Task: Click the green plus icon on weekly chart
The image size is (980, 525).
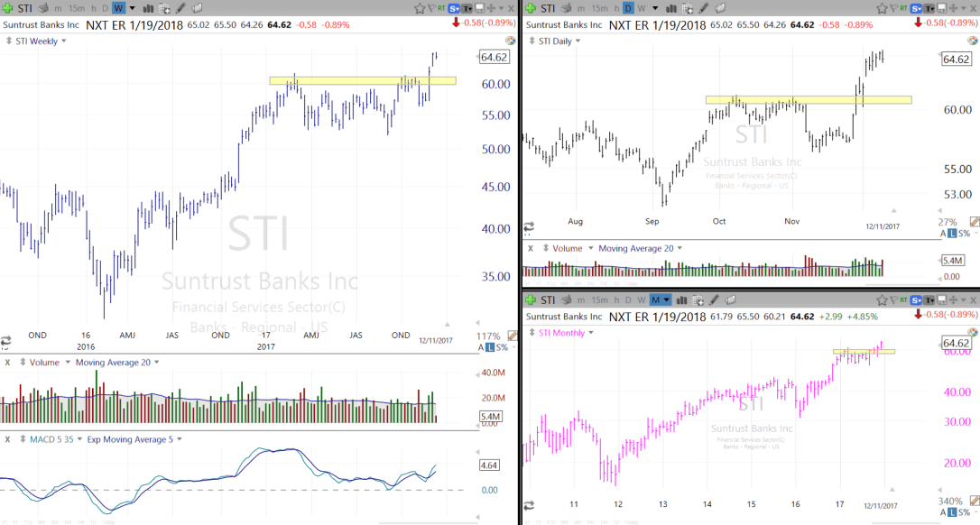Action: point(7,8)
